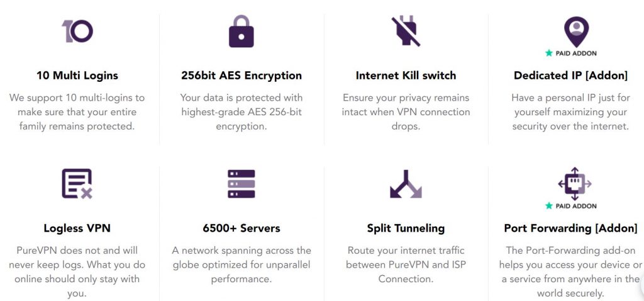The height and width of the screenshot is (301, 644).
Task: Click the PureVPN never keep logs description
Action: [77, 272]
